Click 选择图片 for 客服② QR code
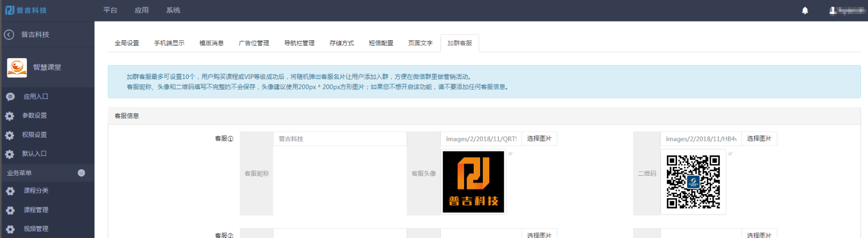Image resolution: width=868 pixels, height=238 pixels. 759,234
